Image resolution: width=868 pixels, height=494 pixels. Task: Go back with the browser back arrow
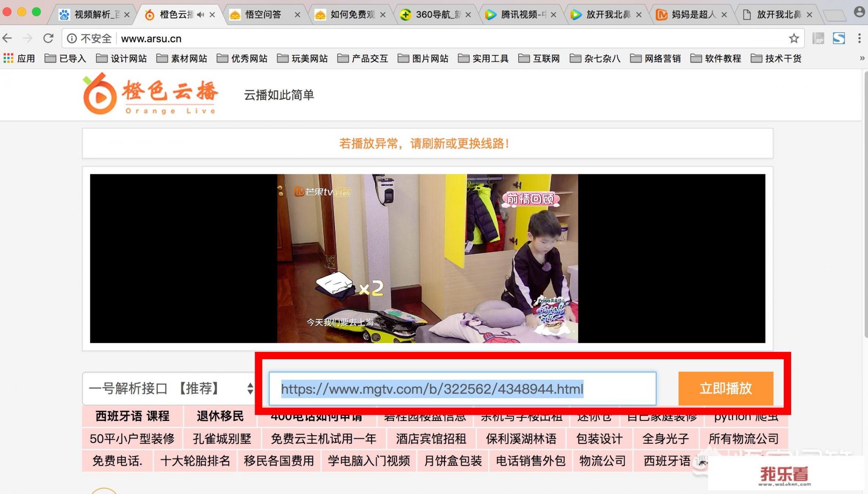[7, 38]
